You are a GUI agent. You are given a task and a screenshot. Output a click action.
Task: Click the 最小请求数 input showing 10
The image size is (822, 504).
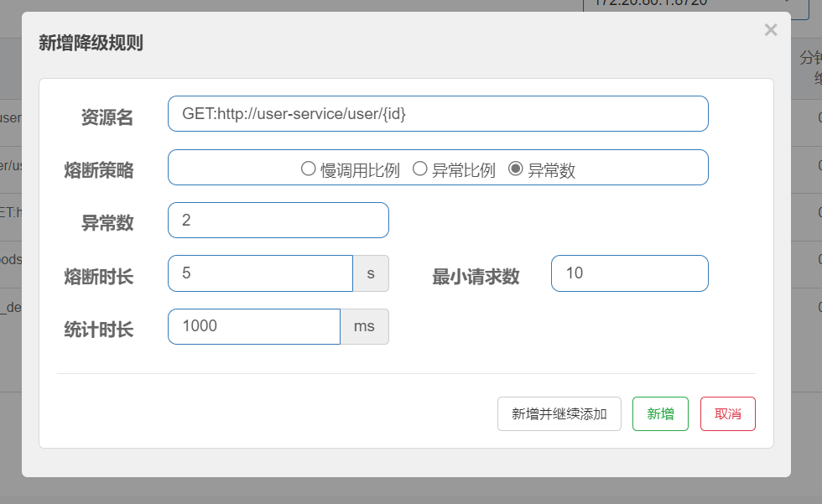click(x=629, y=273)
